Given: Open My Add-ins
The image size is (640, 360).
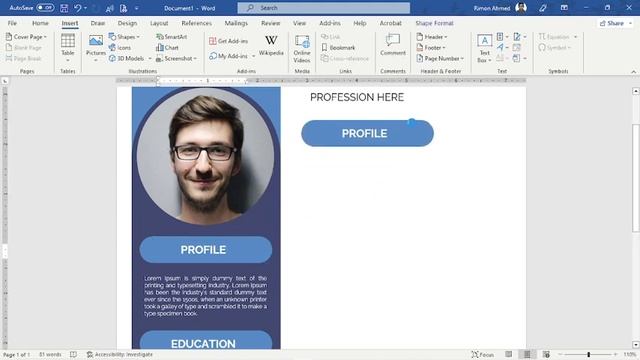Looking at the screenshot, I should tap(229, 56).
